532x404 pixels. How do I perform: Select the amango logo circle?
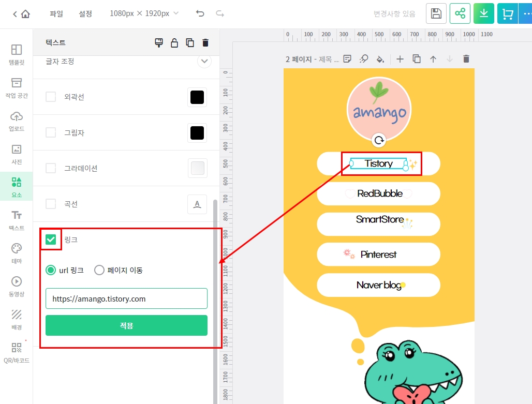point(379,109)
